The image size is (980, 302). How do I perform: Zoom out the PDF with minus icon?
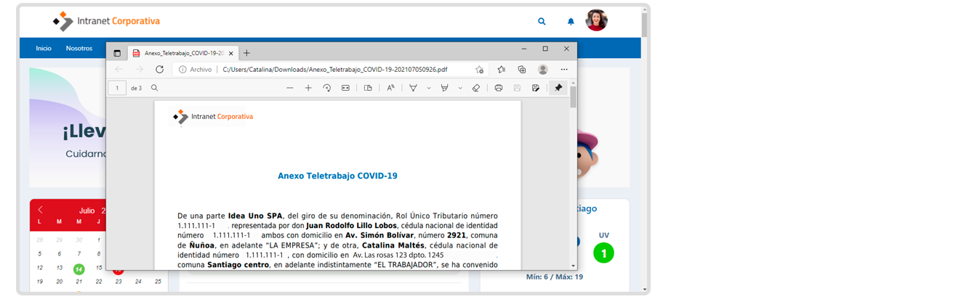(x=290, y=88)
